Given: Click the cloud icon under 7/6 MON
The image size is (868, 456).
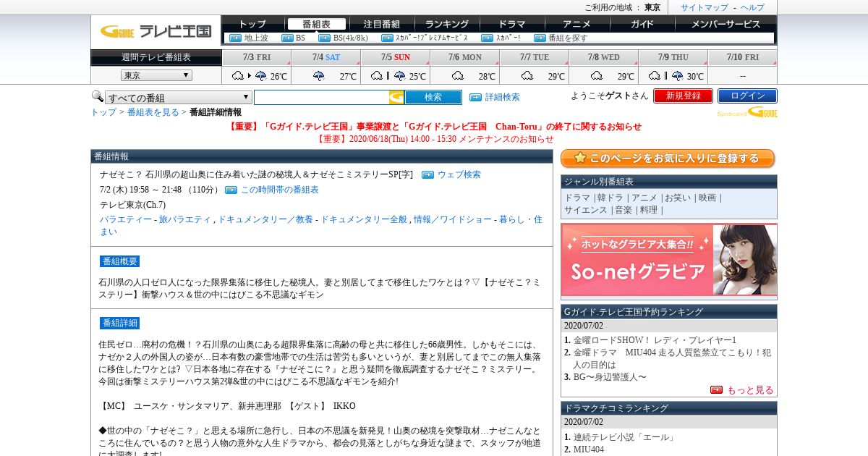Looking at the screenshot, I should tap(457, 75).
